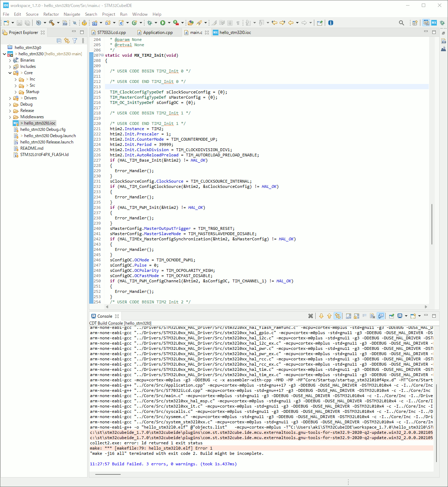
Task: Close the main.c editor tab
Action: [207, 33]
